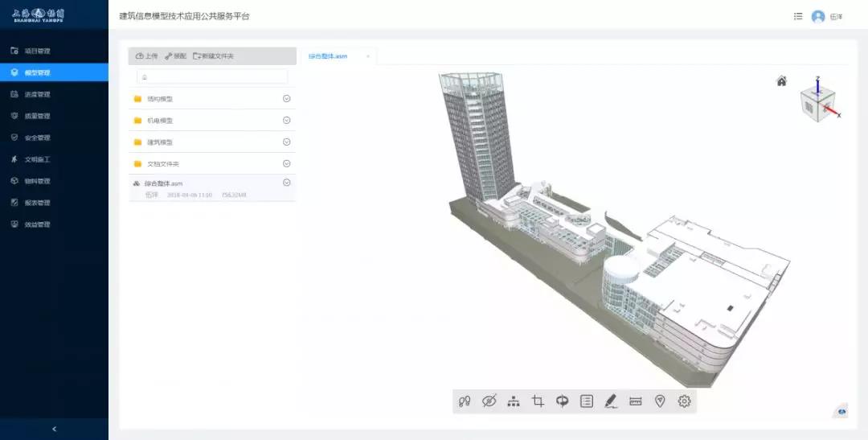868x440 pixels.
Task: Collapse the left sidebar with arrow
Action: [54, 429]
